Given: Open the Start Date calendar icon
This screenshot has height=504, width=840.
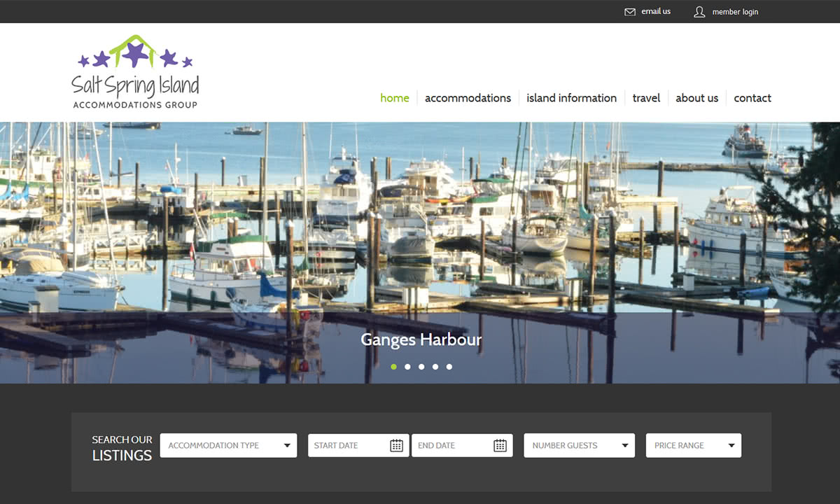Looking at the screenshot, I should coord(396,445).
